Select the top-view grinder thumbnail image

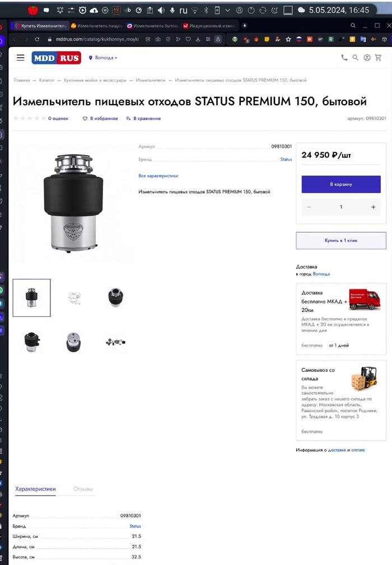pyautogui.click(x=115, y=298)
